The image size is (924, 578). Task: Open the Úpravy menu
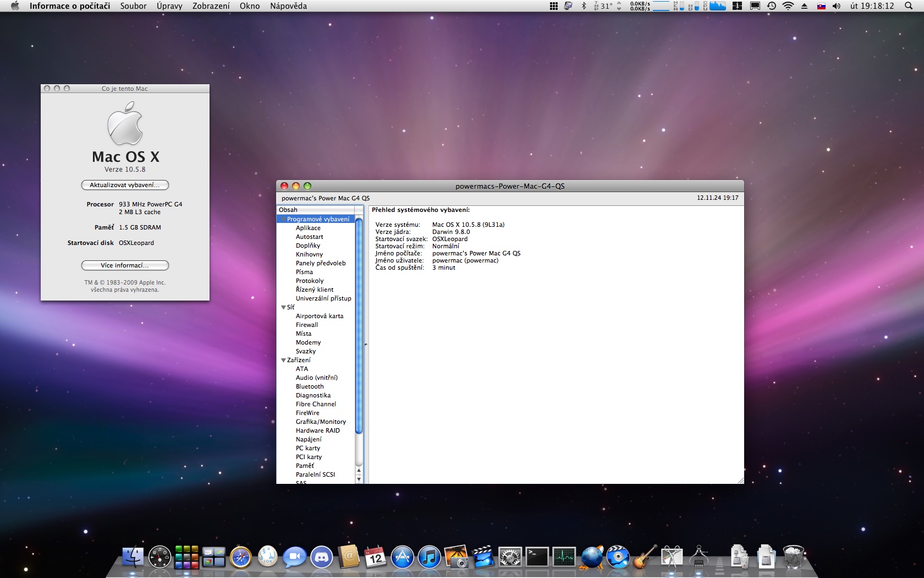pyautogui.click(x=169, y=6)
